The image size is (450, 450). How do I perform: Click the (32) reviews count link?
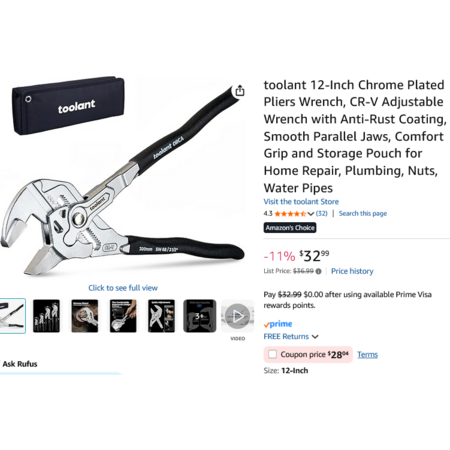pyautogui.click(x=321, y=214)
